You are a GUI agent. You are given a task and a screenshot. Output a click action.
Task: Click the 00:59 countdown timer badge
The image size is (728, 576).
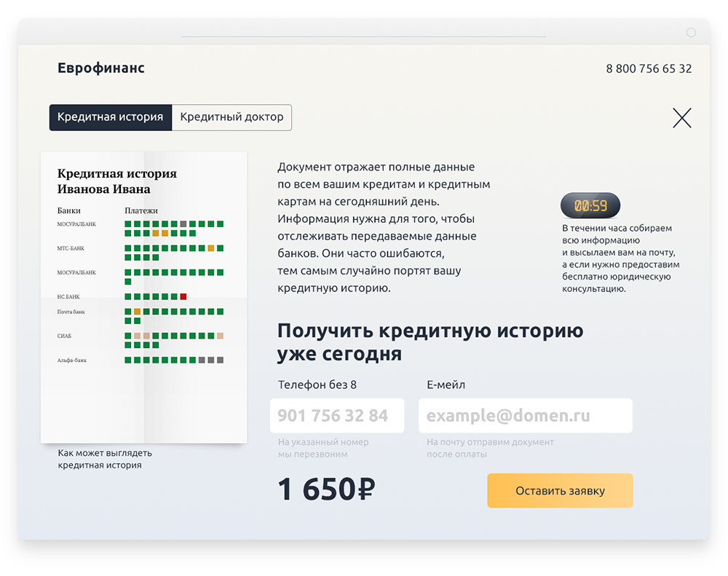(590, 206)
